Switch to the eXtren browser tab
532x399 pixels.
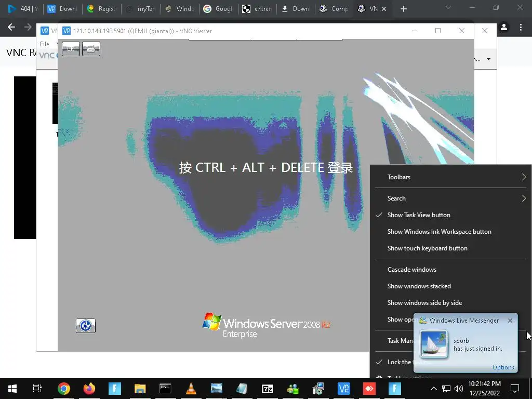coord(258,9)
